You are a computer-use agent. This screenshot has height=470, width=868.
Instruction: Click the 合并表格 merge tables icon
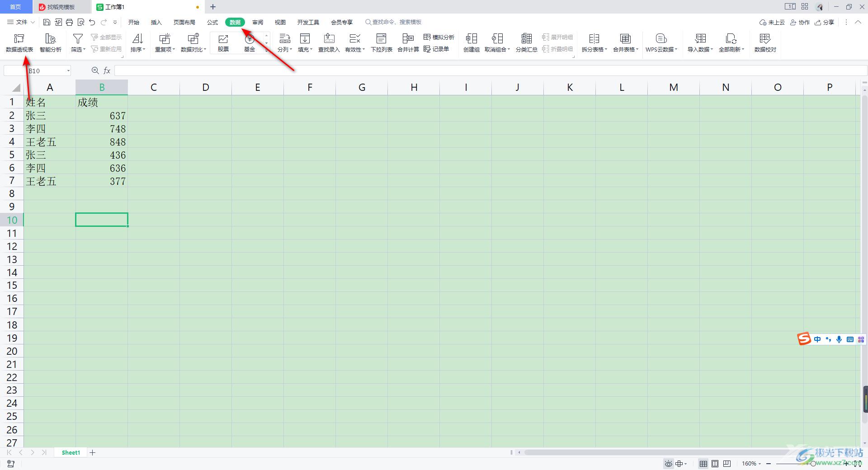tap(625, 39)
